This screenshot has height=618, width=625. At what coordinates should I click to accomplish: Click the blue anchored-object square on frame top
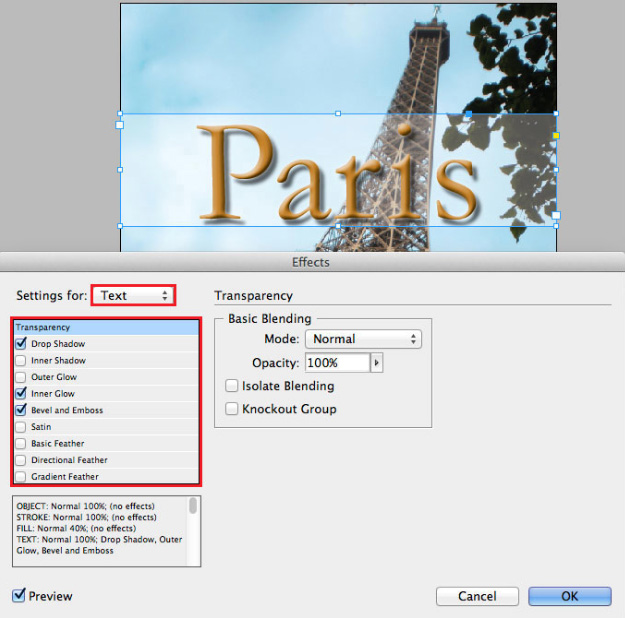469,114
